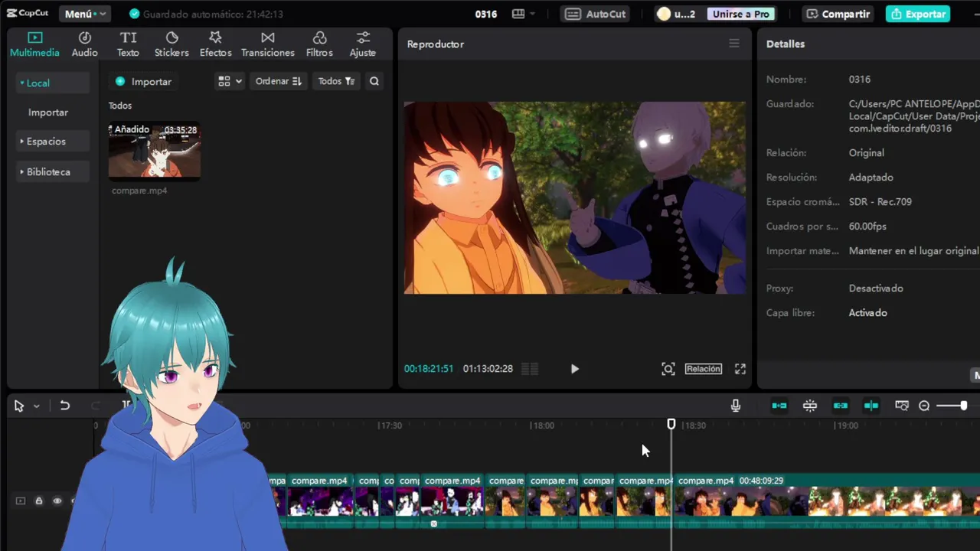Select the pointer selection tool
The width and height of the screenshot is (980, 551).
coord(19,406)
